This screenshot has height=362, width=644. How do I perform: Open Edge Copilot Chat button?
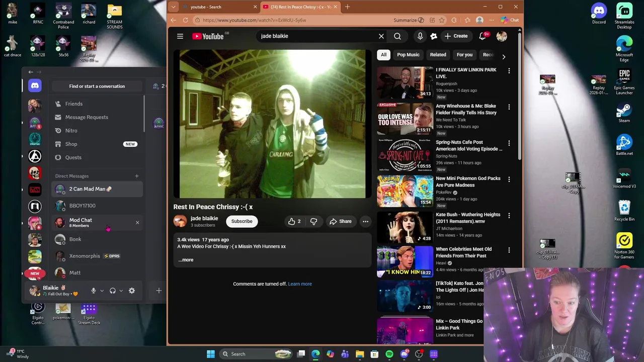click(x=510, y=20)
